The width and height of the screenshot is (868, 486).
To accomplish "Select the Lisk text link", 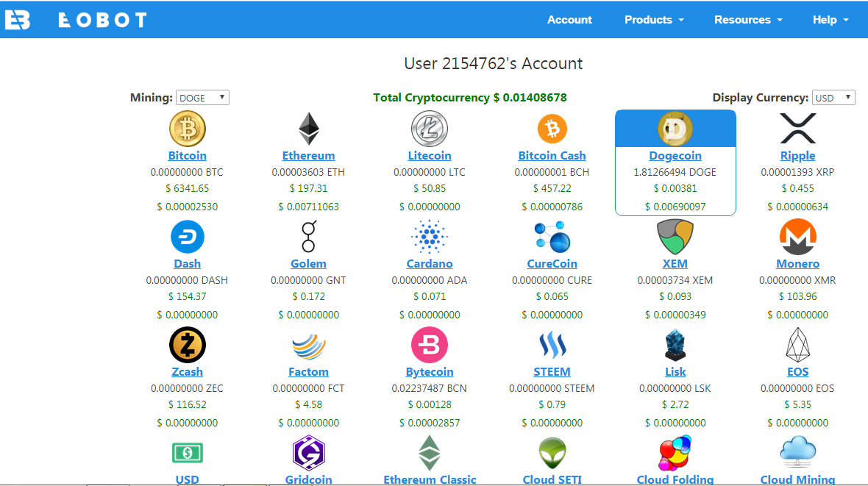I will pyautogui.click(x=675, y=371).
